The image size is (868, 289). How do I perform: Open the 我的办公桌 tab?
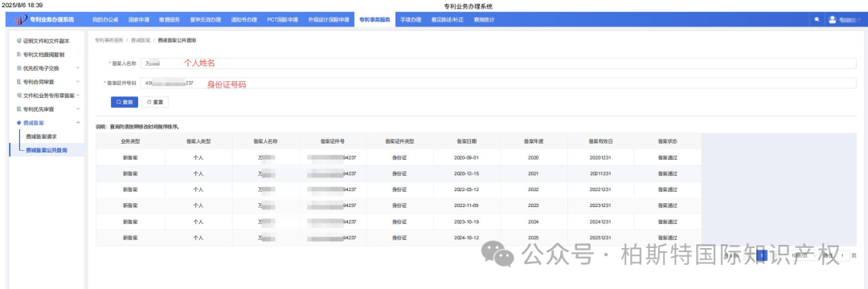coord(105,20)
